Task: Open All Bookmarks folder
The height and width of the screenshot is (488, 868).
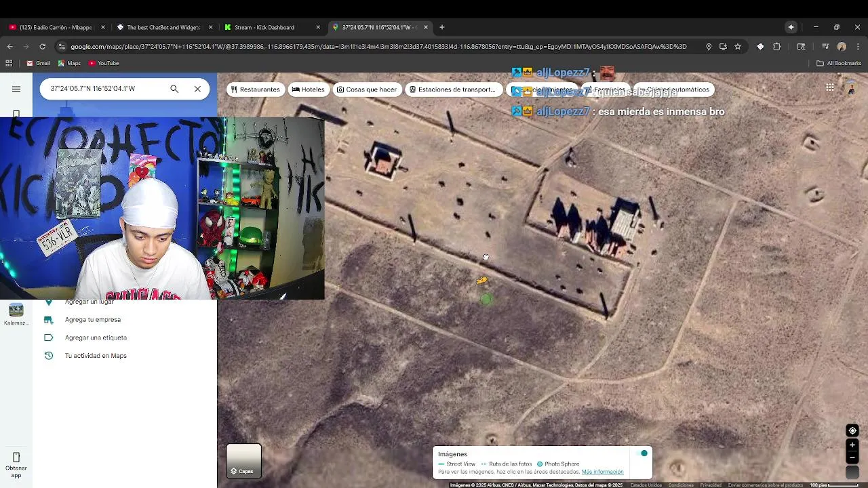Action: [x=839, y=63]
